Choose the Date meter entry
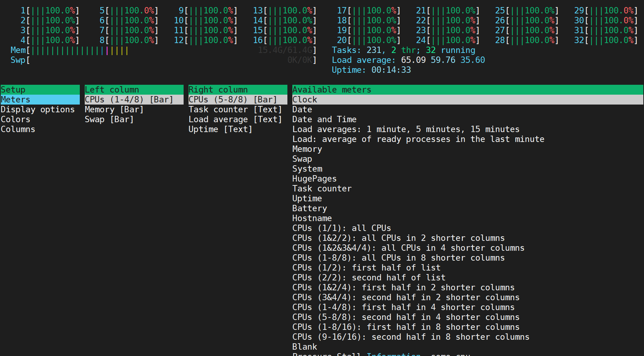This screenshot has height=356, width=644. coord(302,109)
